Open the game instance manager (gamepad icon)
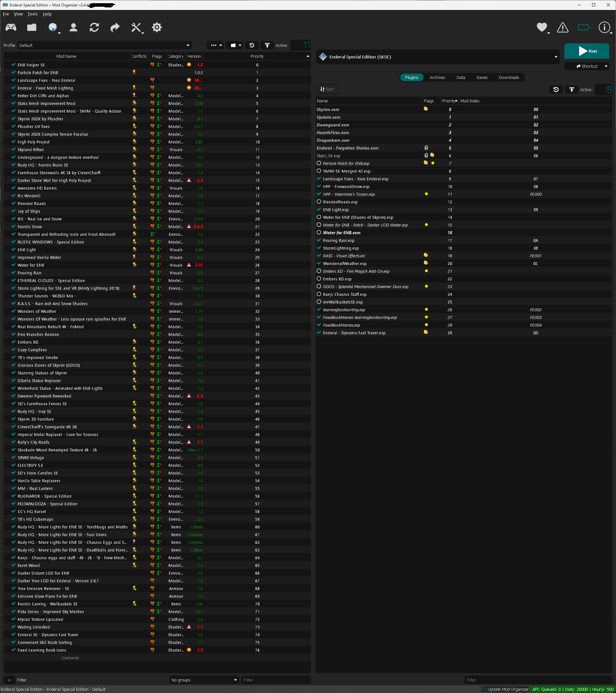 point(11,27)
